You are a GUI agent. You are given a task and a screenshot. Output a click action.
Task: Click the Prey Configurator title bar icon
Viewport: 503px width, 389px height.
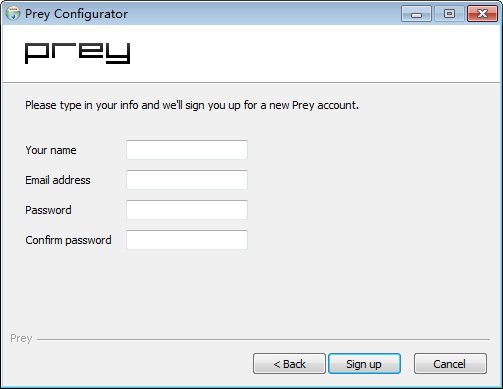point(13,14)
